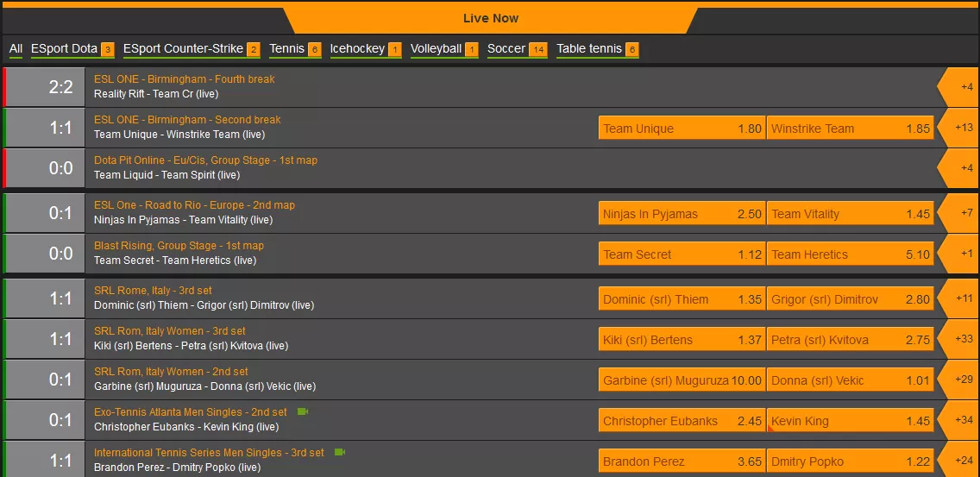This screenshot has height=477, width=980.
Task: Click Team Secret - Team Heretics (live)
Action: pyautogui.click(x=175, y=260)
